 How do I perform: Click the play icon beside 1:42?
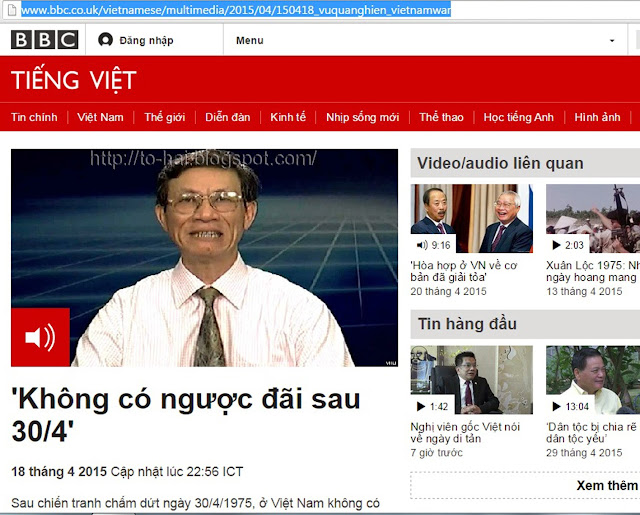421,406
